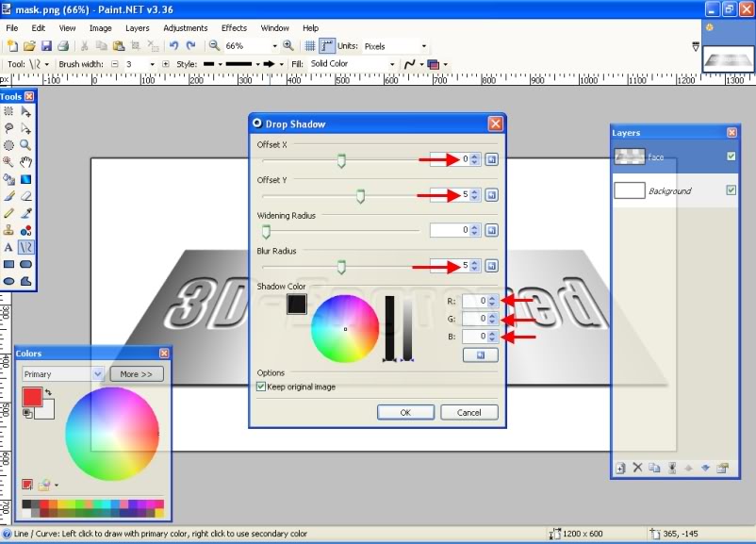
Task: Hide the Background layer
Action: pos(731,190)
